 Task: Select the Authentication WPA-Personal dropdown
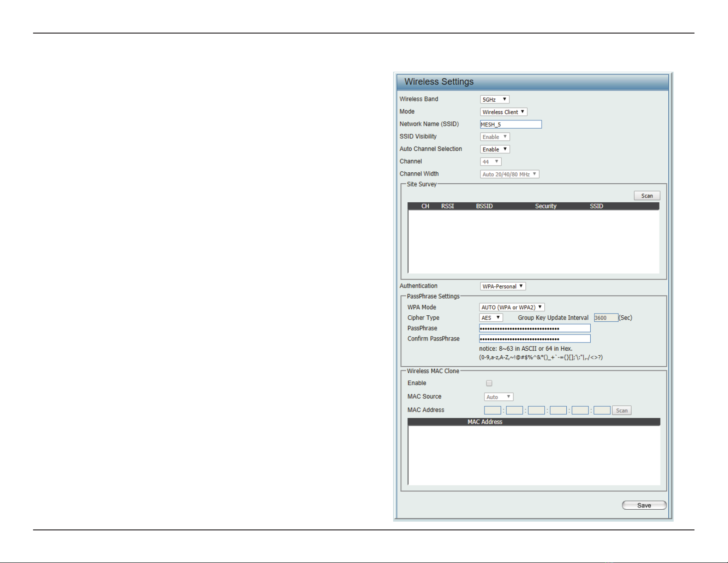click(x=502, y=286)
